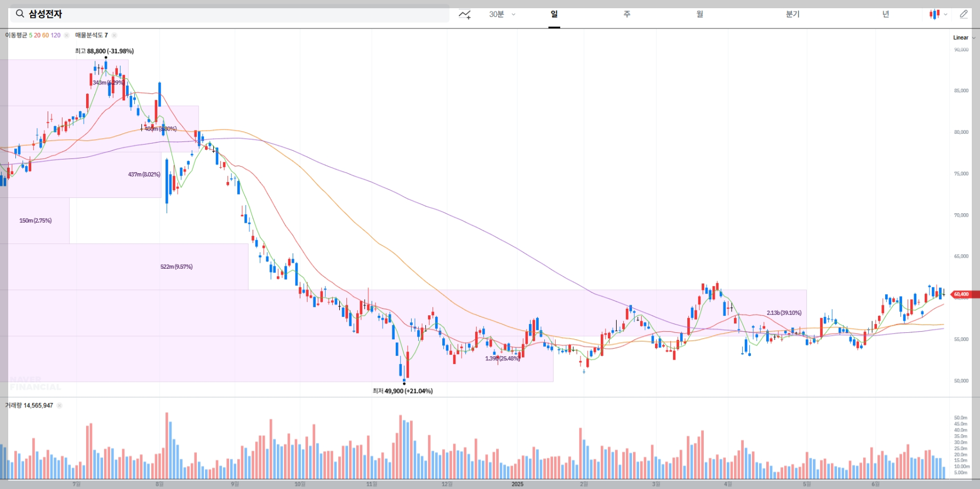
Task: Click the 50.0m volume axis label
Action: 960,418
